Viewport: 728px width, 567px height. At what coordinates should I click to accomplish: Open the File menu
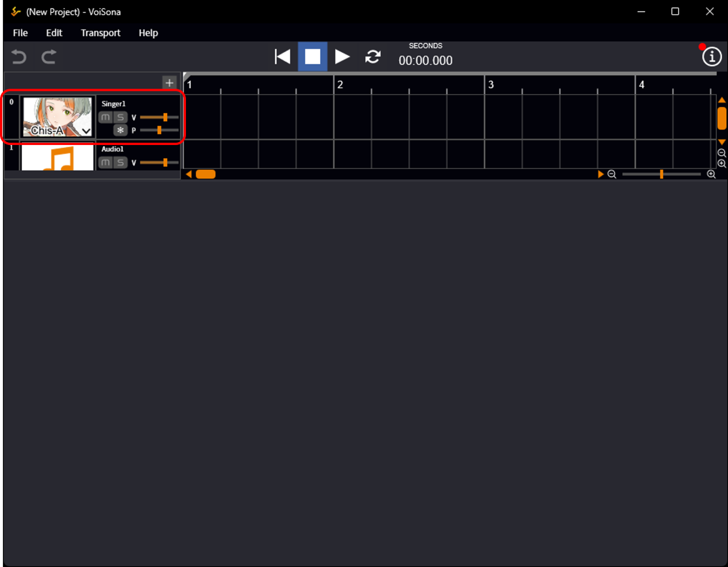20,33
